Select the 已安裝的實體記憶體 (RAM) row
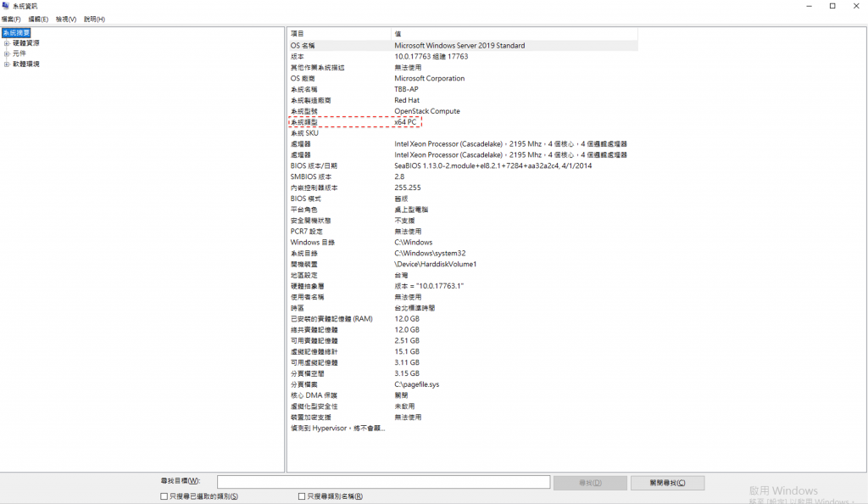This screenshot has height=504, width=868. click(463, 319)
